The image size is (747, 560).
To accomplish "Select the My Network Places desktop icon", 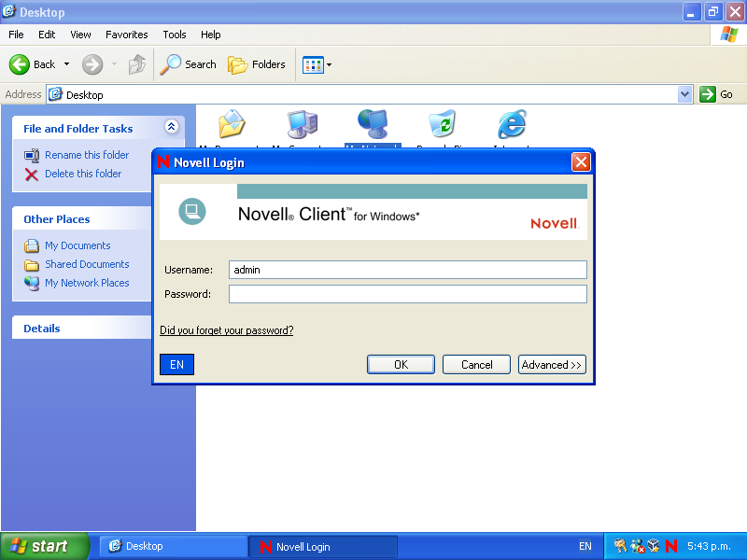I will (373, 124).
